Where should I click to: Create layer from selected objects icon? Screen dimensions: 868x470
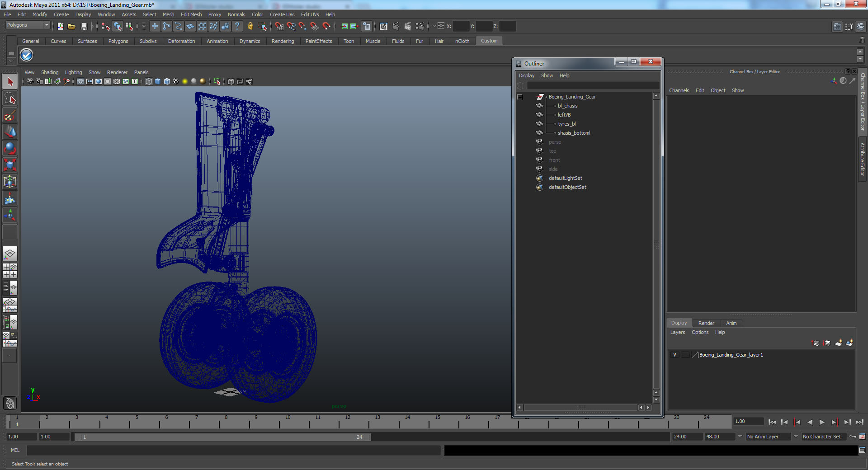849,343
